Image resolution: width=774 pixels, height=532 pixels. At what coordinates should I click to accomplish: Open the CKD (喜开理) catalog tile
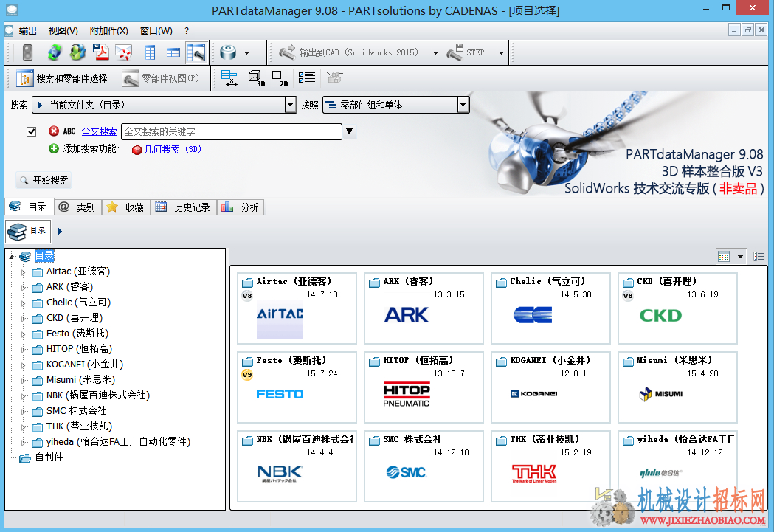point(677,308)
